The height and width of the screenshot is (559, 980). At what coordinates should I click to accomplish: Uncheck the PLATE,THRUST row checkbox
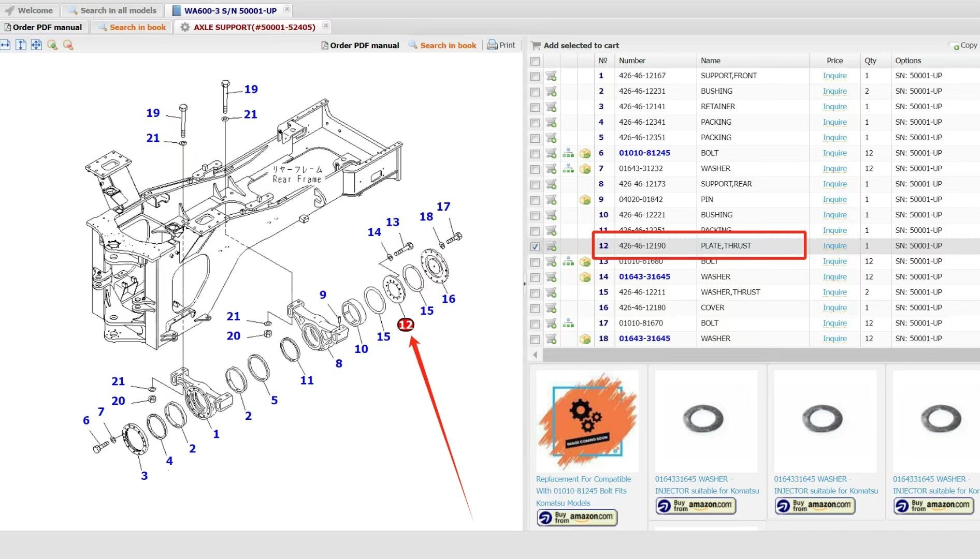(x=535, y=247)
